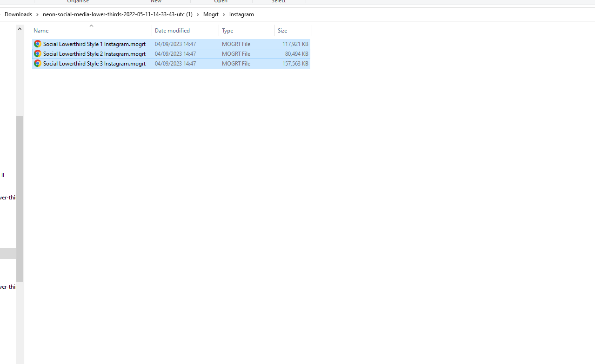Click the navigation pane scrollbar thumb
This screenshot has width=595, height=364.
pyautogui.click(x=20, y=199)
